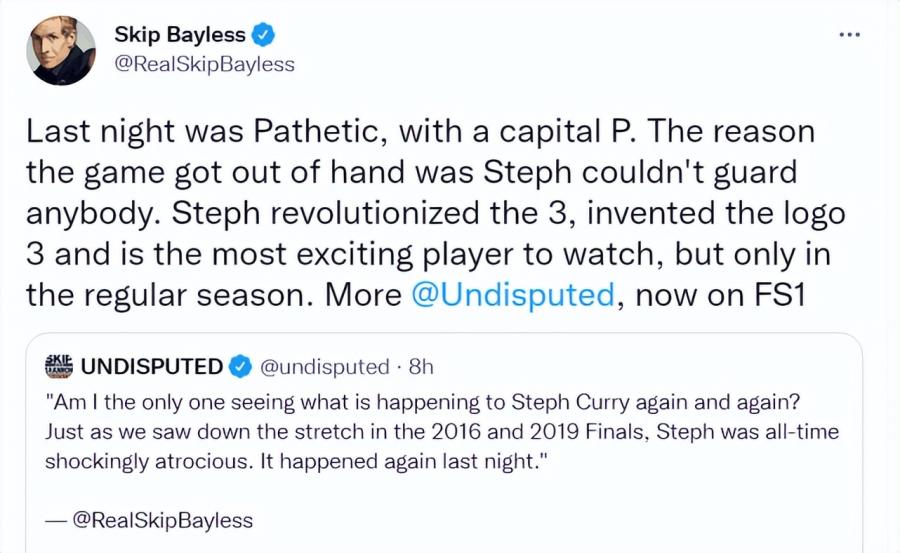Click the text 'now on FS1'

[x=720, y=295]
